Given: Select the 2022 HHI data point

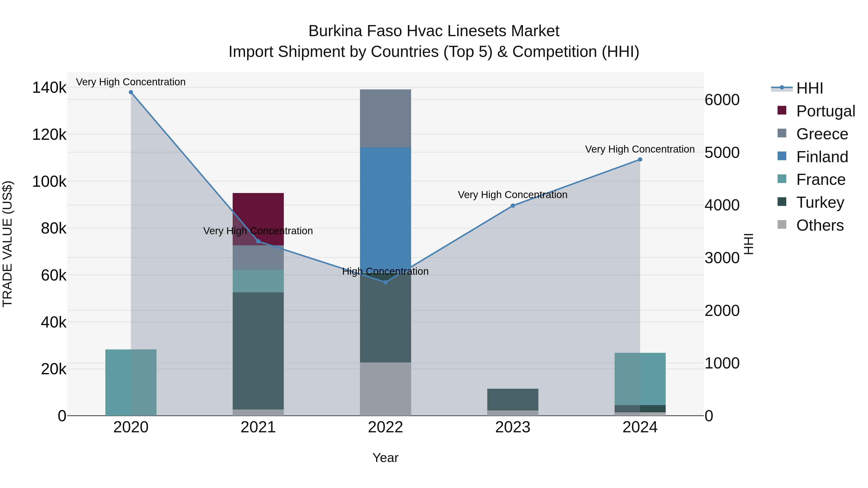Looking at the screenshot, I should click(x=386, y=282).
